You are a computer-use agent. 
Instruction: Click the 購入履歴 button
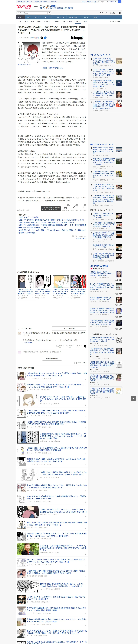pyautogui.click(x=112, y=13)
